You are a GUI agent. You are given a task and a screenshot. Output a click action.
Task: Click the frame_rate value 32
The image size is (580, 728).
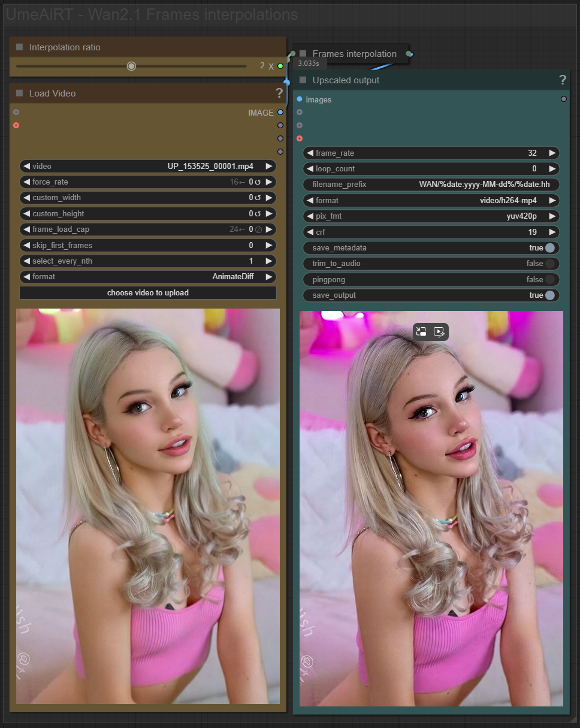(532, 153)
